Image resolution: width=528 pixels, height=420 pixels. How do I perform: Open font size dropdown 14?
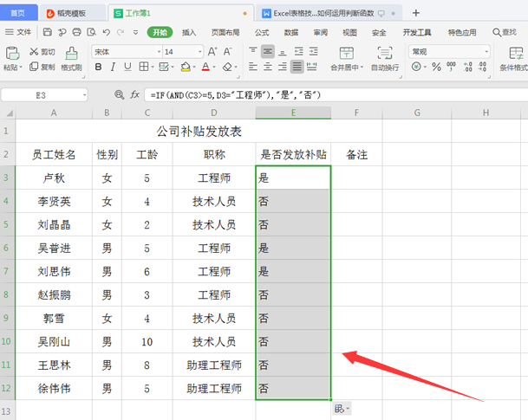click(200, 52)
